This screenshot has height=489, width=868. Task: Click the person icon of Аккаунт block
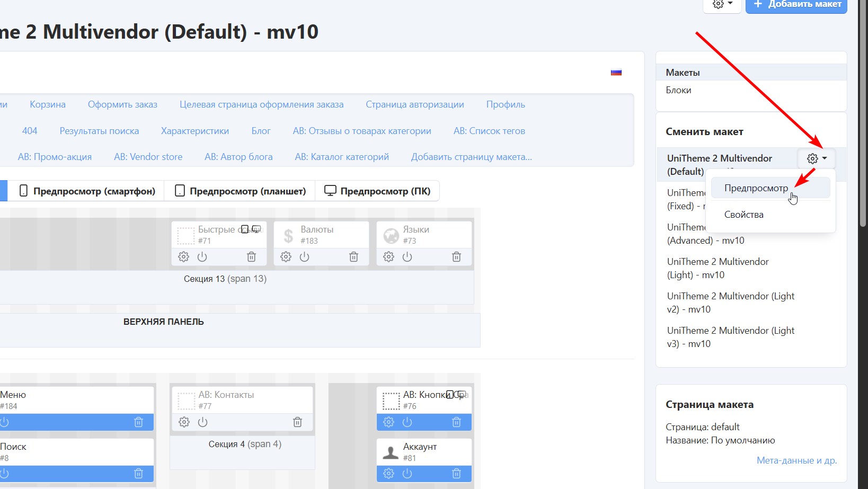point(391,452)
